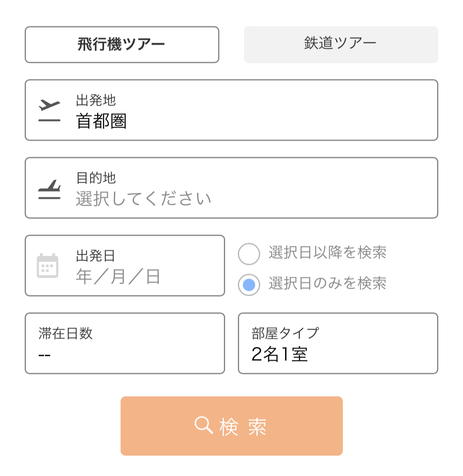This screenshot has height=476, width=463.
Task: Open the 出発地 departure dropdown
Action: click(231, 110)
